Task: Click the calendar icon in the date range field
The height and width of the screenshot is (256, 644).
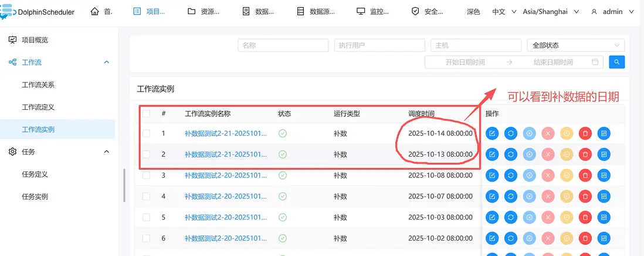Action: [x=595, y=62]
